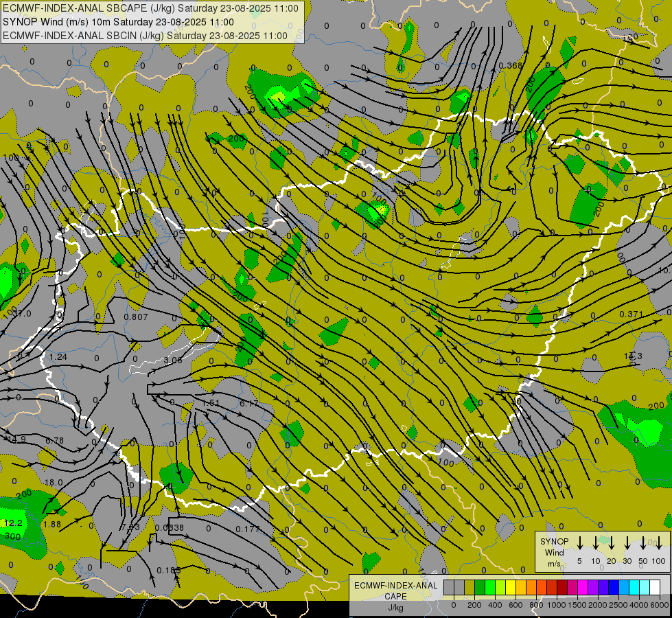
Task: Pick the pure yellow swatch in the CAPE legend
Action: point(511,587)
